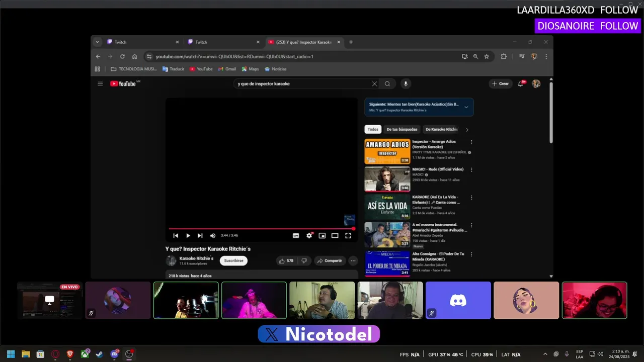The height and width of the screenshot is (362, 644).
Task: Reload the YouTube page
Action: click(x=122, y=57)
